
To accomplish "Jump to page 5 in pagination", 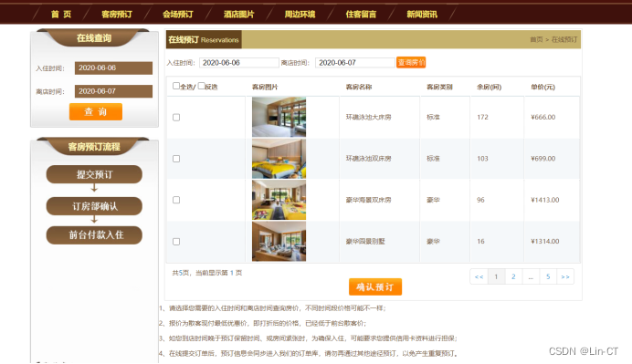I will tap(548, 276).
